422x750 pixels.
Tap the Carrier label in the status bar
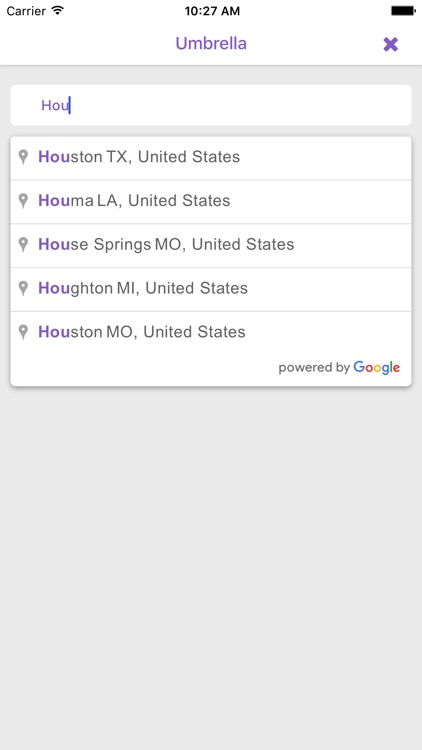(26, 11)
